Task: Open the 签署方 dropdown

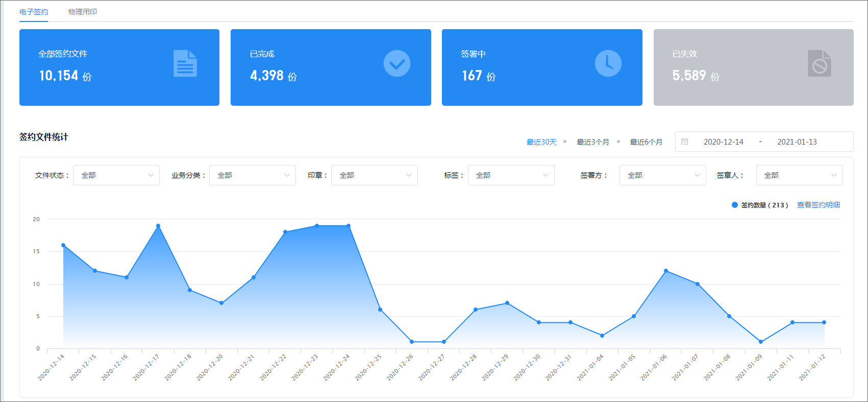Action: coord(663,175)
